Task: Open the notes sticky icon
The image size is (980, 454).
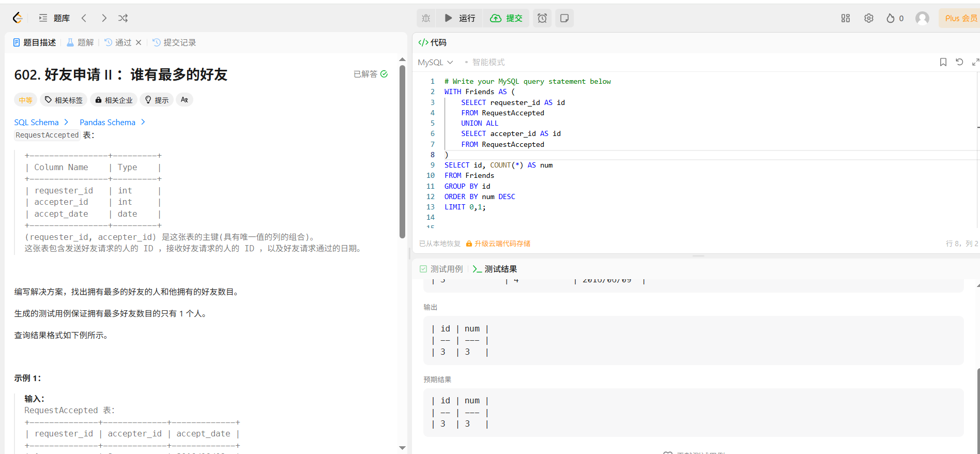Action: [x=564, y=18]
